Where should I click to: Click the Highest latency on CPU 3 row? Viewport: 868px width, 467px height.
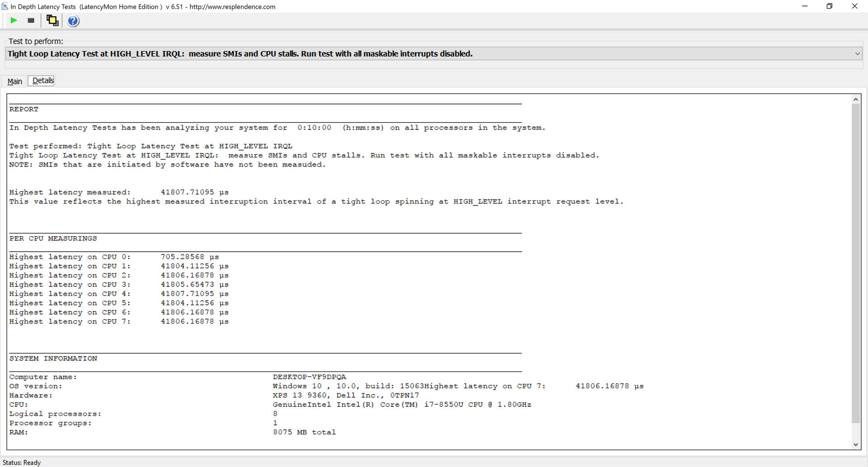point(119,285)
